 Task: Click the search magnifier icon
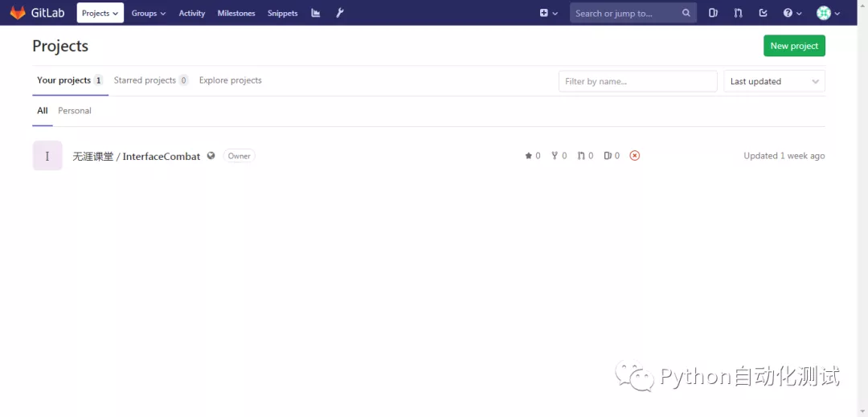point(686,13)
